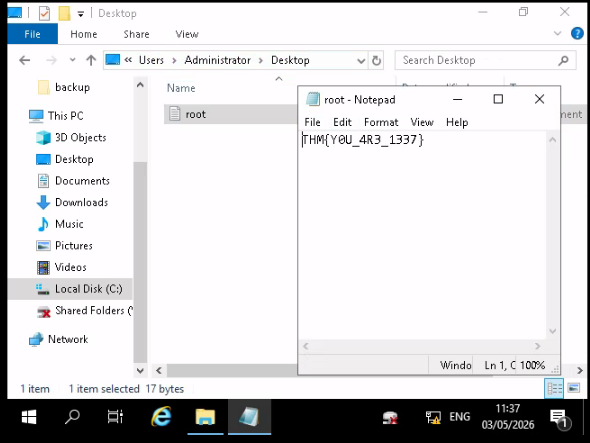The image size is (590, 443).
Task: Expand the address bar history dropdown
Action: pyautogui.click(x=360, y=61)
